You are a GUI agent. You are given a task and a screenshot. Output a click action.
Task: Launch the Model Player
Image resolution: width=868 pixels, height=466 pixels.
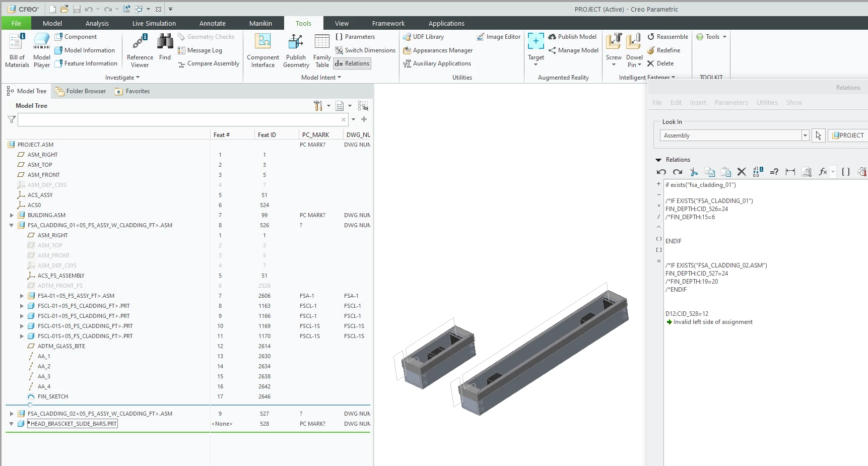41,50
